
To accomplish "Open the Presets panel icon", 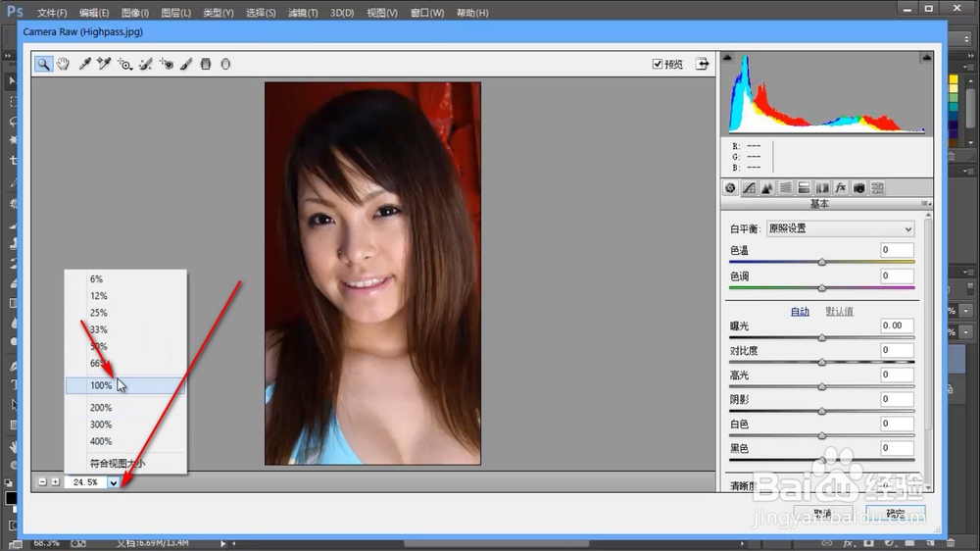I will pos(877,187).
